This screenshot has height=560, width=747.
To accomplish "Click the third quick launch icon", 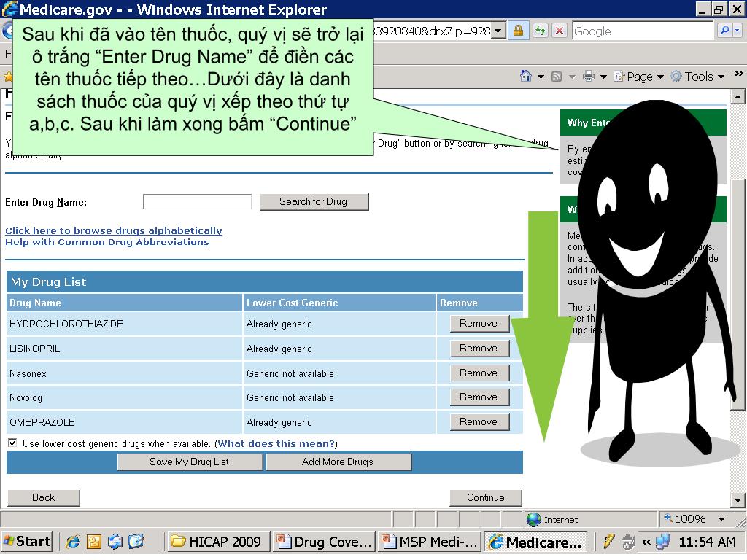I will (x=115, y=542).
